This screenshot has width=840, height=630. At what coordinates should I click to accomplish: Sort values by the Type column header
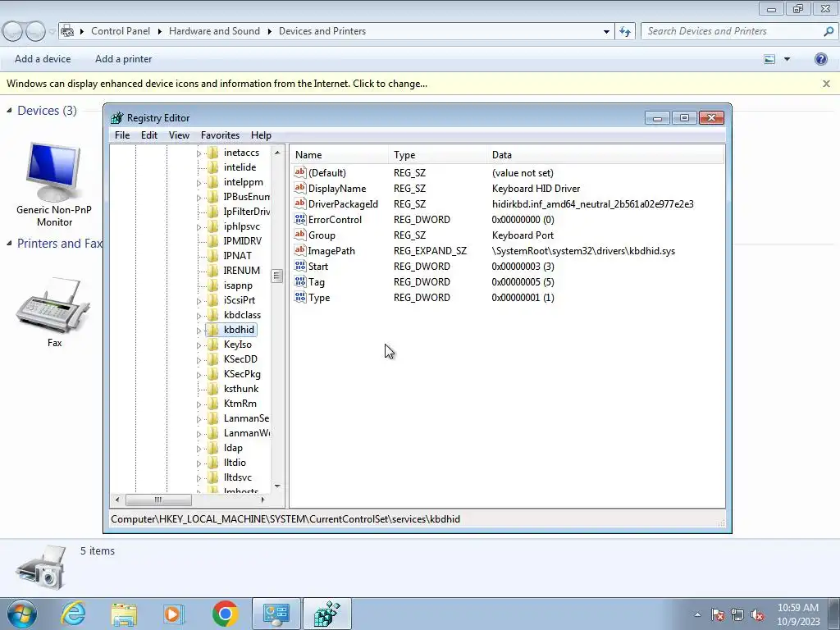coord(437,155)
